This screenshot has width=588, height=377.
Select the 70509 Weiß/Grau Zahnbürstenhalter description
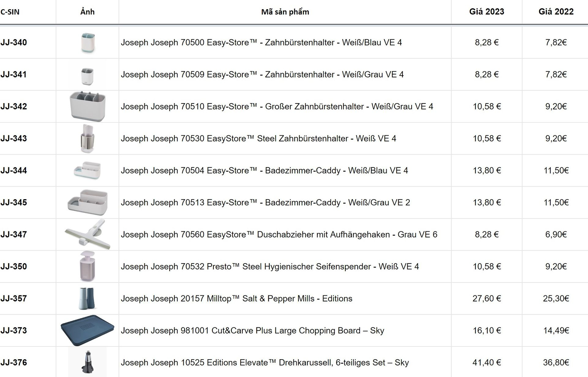pos(262,74)
